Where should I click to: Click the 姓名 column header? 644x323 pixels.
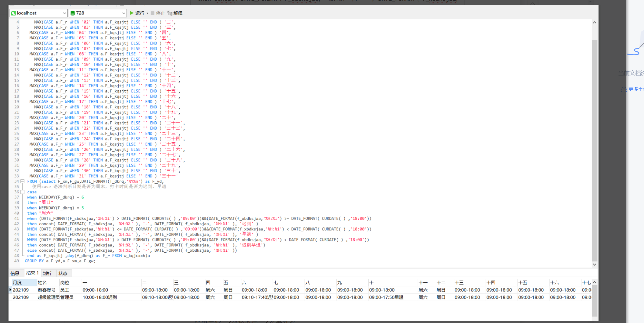[x=42, y=282]
